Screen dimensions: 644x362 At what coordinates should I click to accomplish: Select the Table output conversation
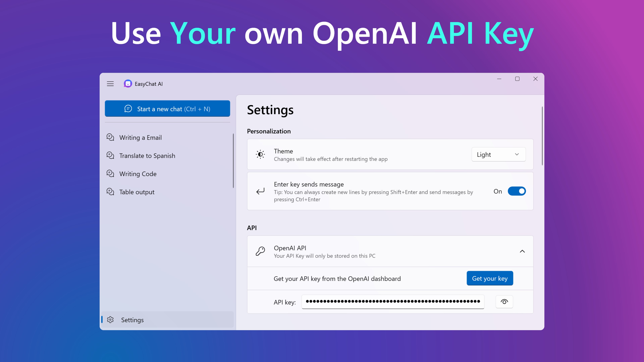[x=137, y=192]
